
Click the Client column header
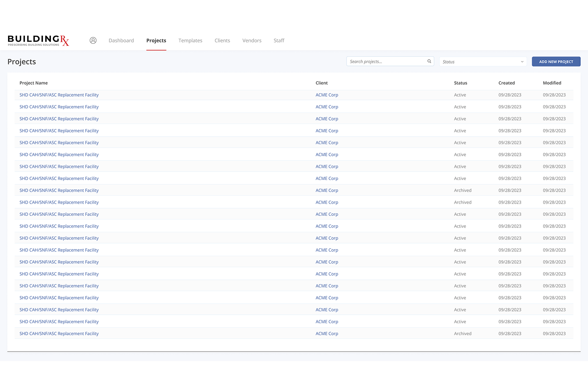click(x=322, y=83)
